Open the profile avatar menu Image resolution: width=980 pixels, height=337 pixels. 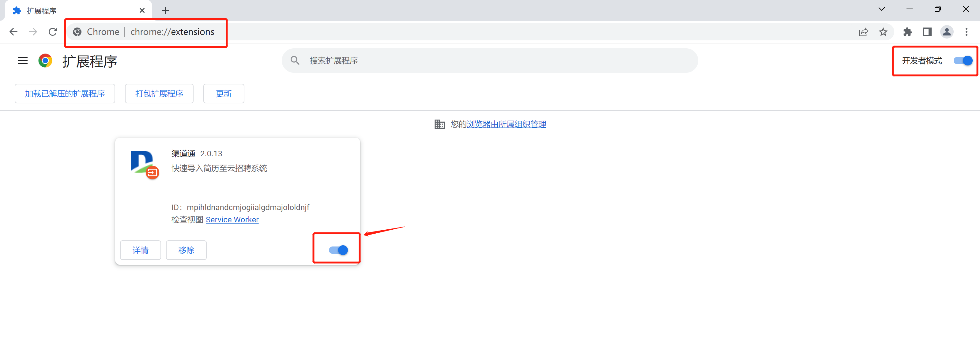pyautogui.click(x=947, y=32)
